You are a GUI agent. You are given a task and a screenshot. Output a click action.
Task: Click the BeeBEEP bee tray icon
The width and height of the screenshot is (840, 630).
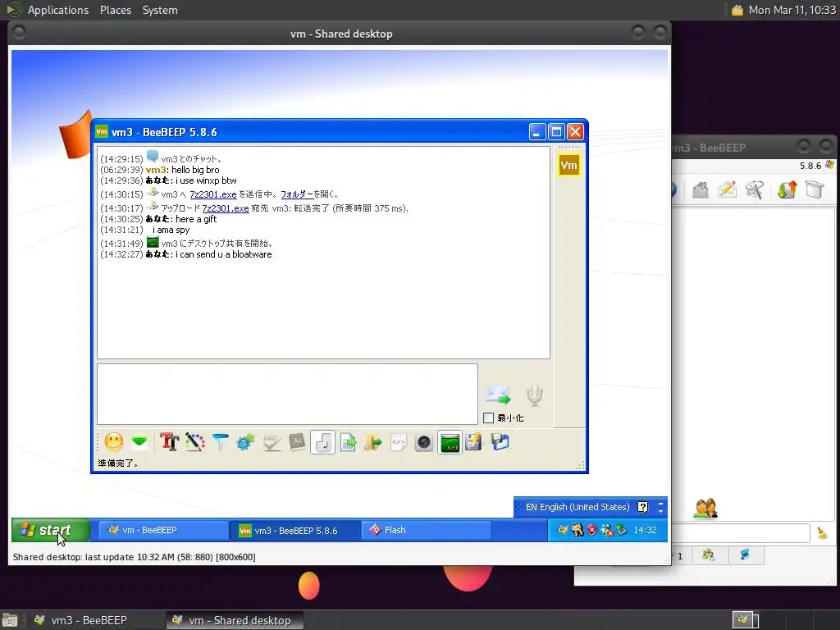tap(563, 531)
